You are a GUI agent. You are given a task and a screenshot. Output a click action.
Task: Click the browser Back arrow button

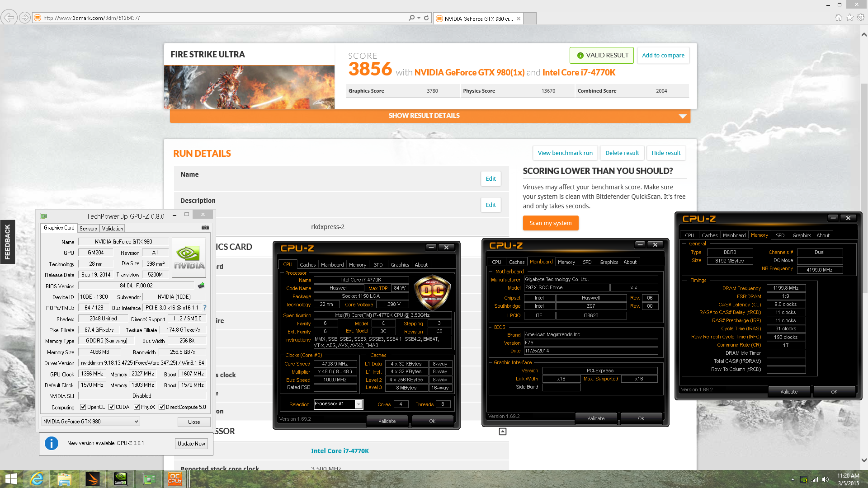(x=9, y=18)
